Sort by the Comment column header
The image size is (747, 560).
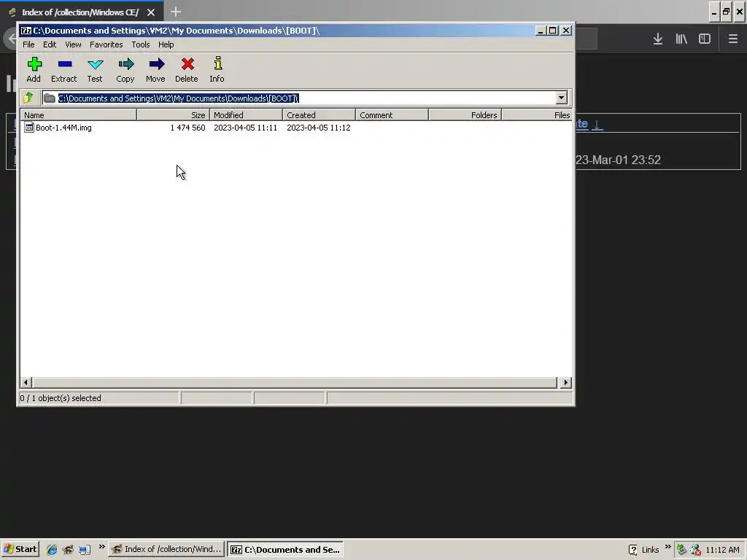pos(392,115)
